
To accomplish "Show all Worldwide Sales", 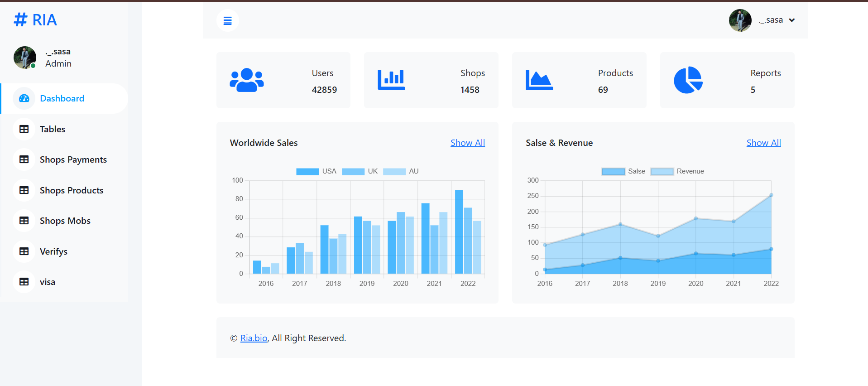I will tap(468, 143).
